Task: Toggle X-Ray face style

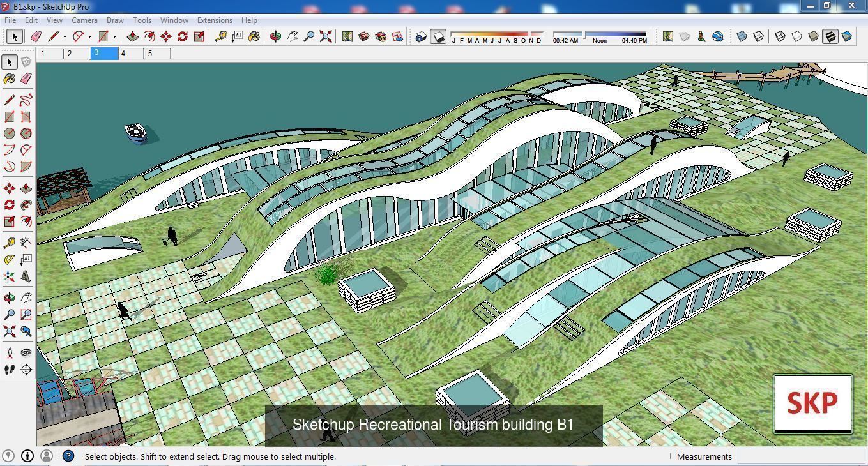Action: [742, 36]
